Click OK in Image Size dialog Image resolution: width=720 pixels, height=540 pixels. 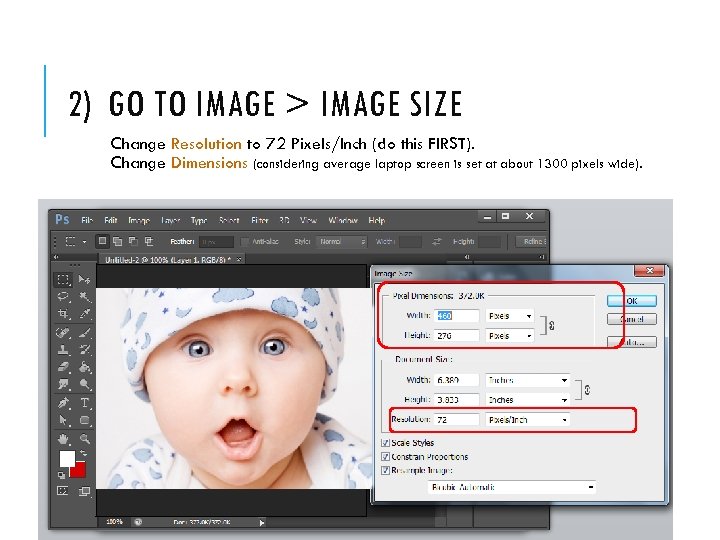632,301
